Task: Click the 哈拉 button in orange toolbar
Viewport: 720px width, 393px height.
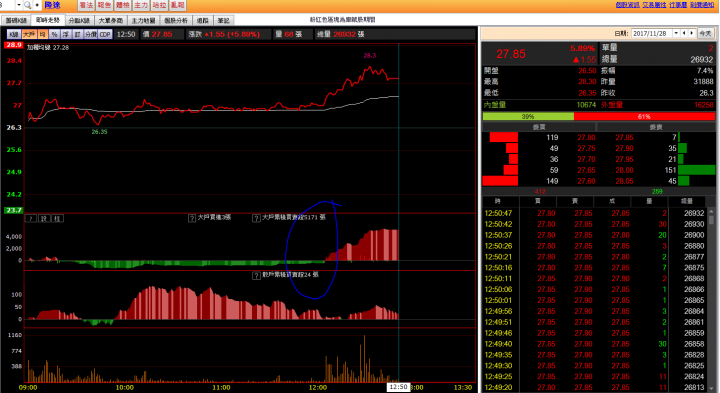Action: point(159,5)
